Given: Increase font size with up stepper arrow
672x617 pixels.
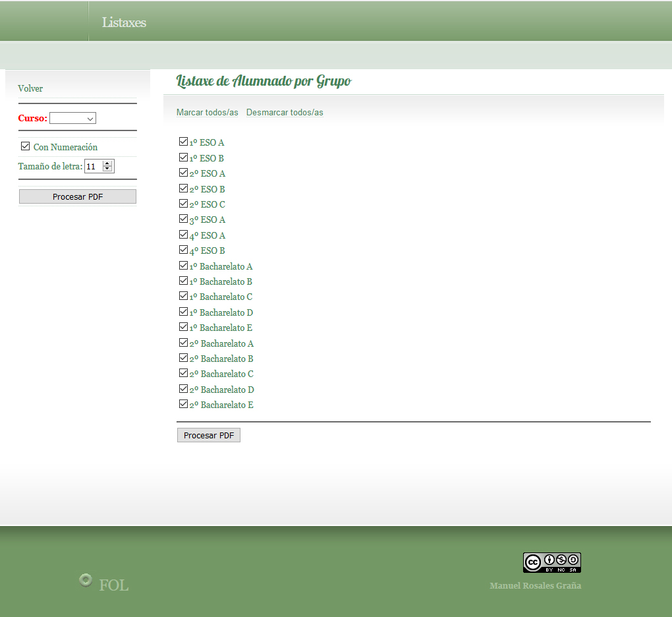Looking at the screenshot, I should [x=107, y=163].
